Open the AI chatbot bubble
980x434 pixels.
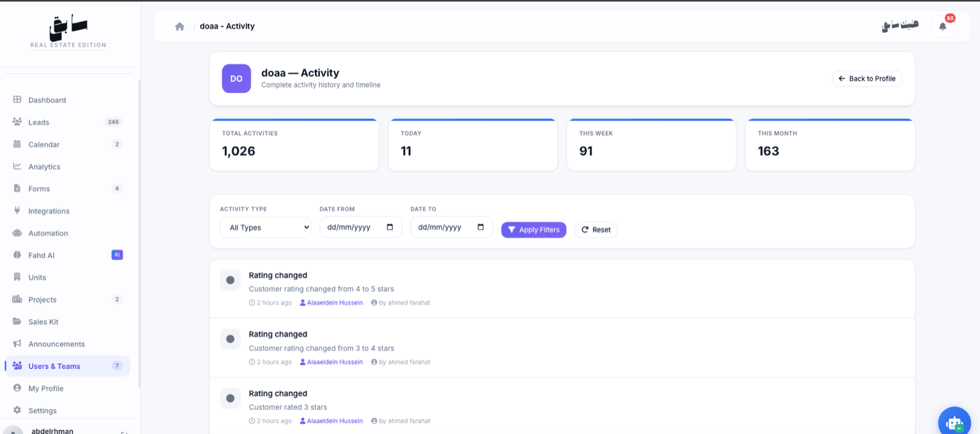click(955, 422)
